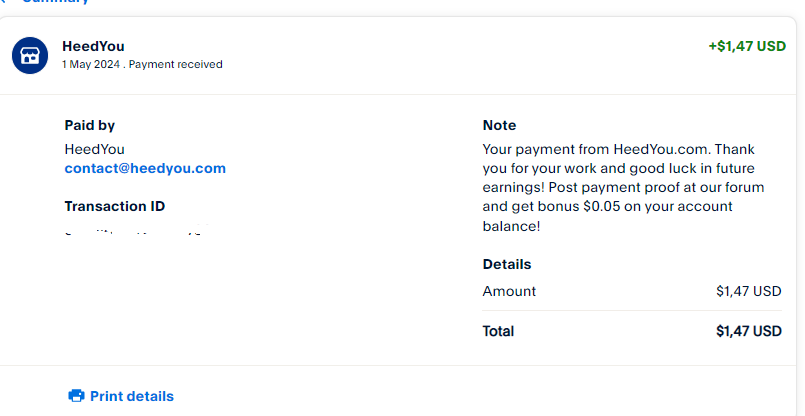This screenshot has width=805, height=416.
Task: Click the printer icon
Action: click(76, 396)
